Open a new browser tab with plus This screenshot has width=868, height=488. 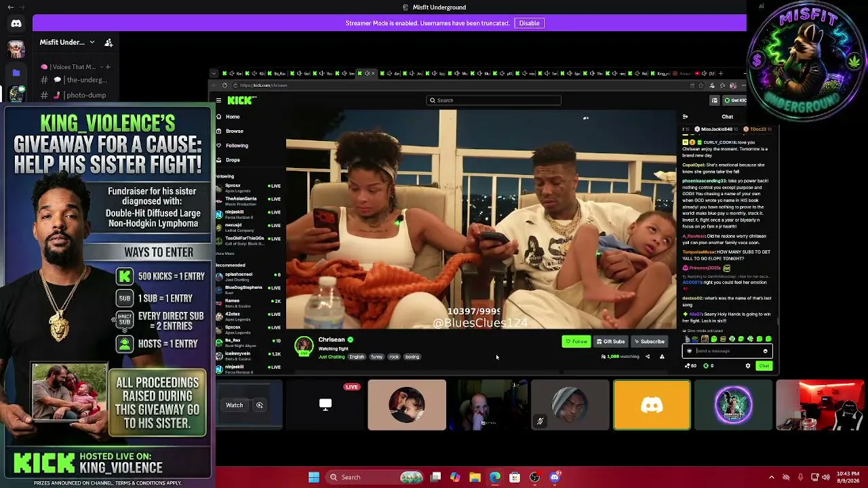click(x=721, y=73)
